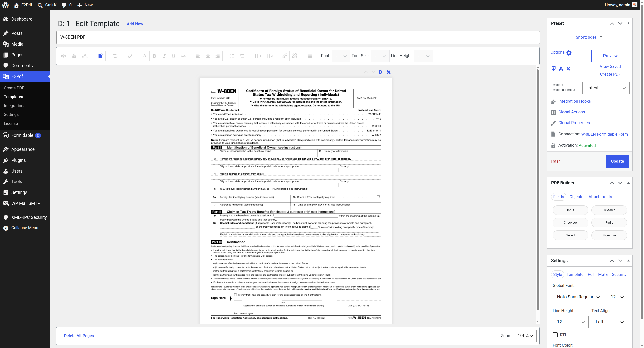This screenshot has width=644, height=348.
Task: Open page settings gear above PDF page
Action: coord(381,72)
